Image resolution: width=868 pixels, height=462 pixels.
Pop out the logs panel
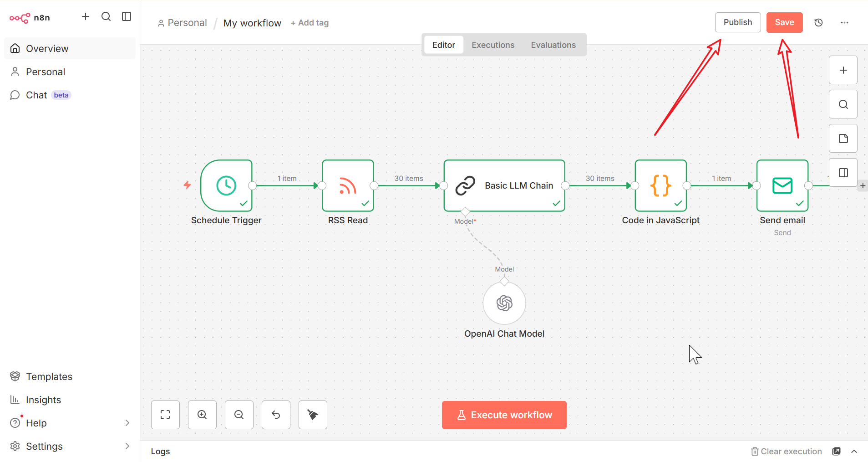click(836, 451)
